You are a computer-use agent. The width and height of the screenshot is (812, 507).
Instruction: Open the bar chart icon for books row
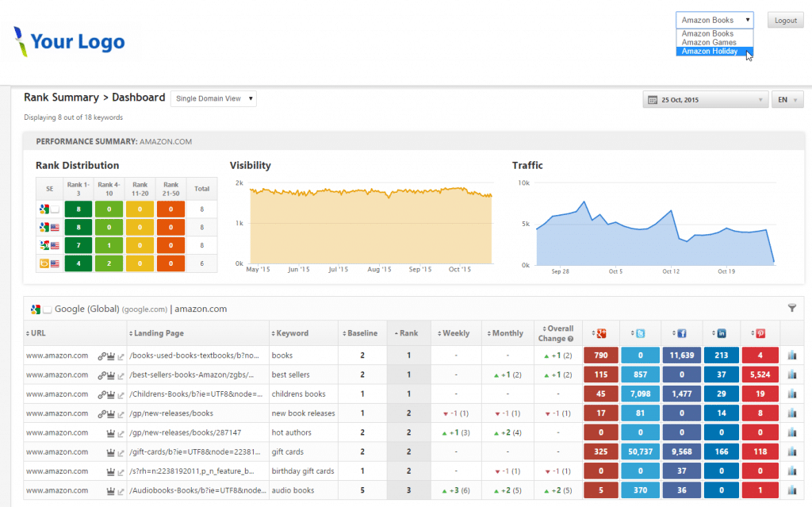click(791, 355)
